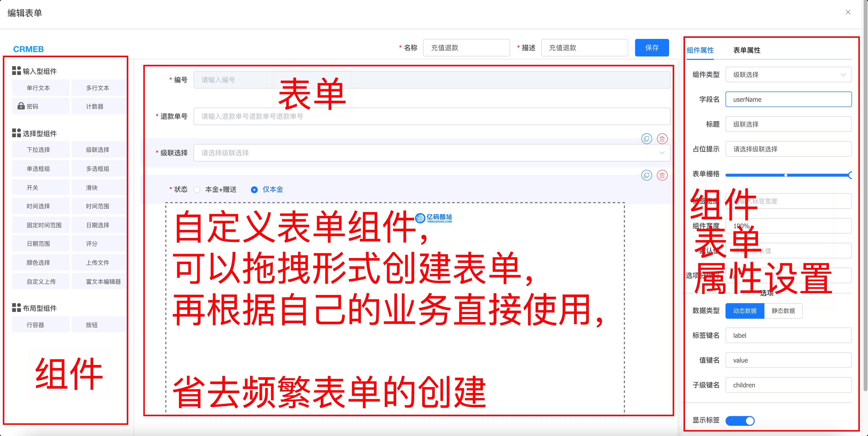This screenshot has width=868, height=436.
Task: Add 颜色选择 component
Action: click(x=41, y=262)
